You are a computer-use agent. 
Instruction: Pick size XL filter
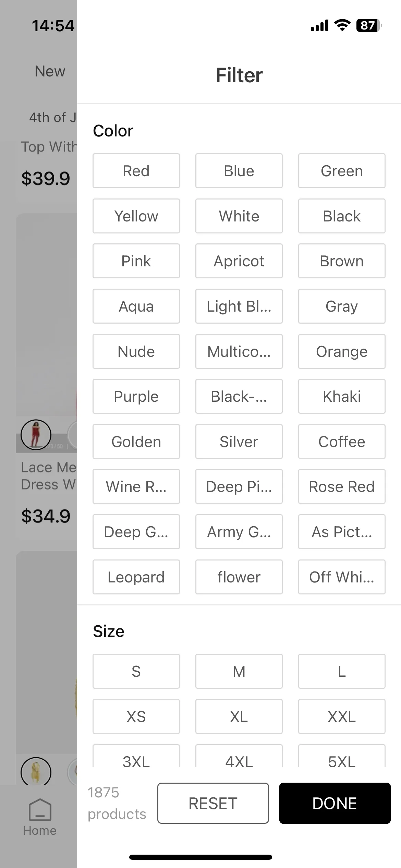(239, 716)
